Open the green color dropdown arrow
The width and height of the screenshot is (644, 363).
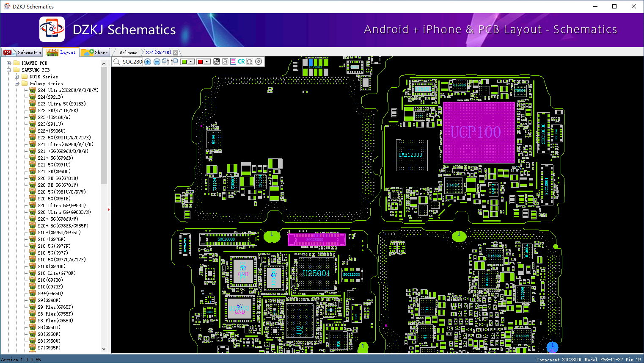tap(191, 62)
